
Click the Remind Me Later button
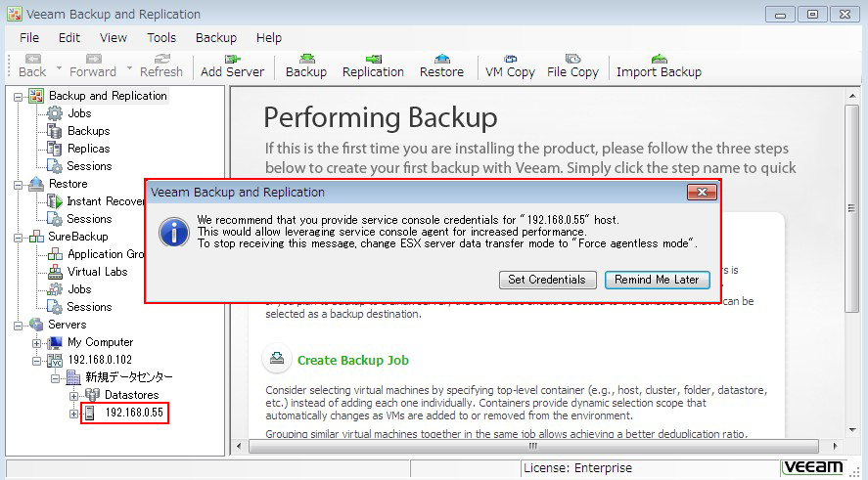[x=657, y=280]
